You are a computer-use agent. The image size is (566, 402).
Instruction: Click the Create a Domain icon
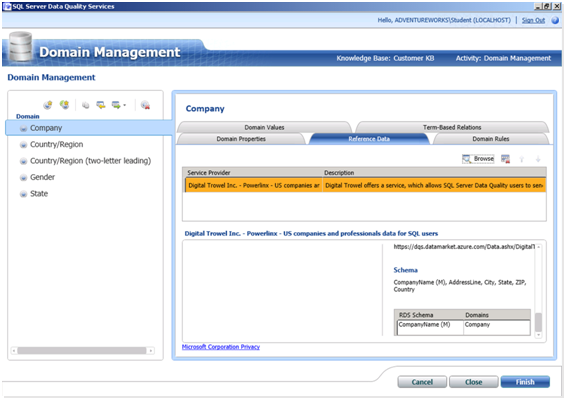pyautogui.click(x=47, y=105)
